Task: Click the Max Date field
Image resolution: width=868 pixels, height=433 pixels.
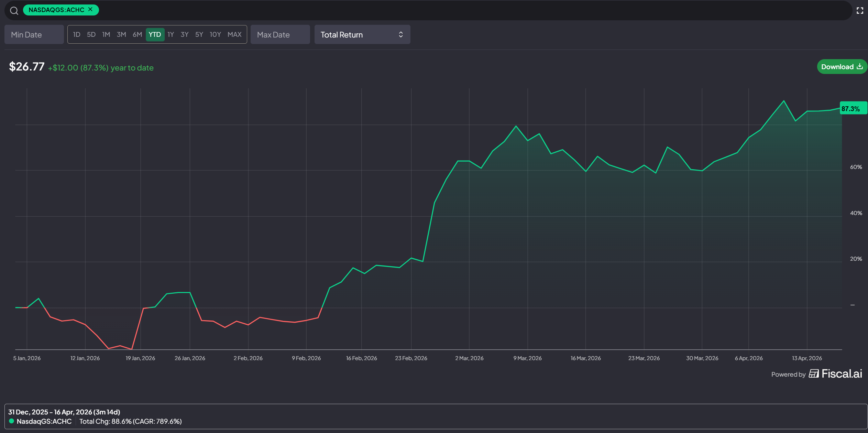Action: click(280, 34)
